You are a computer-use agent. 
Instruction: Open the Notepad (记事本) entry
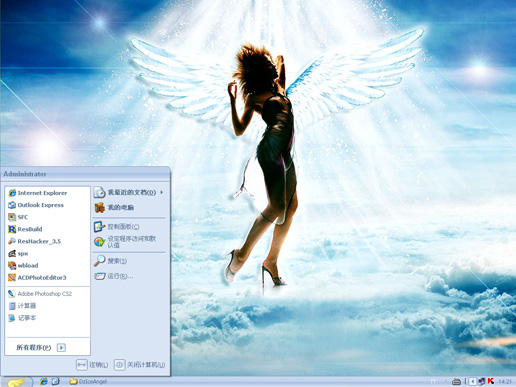48,318
